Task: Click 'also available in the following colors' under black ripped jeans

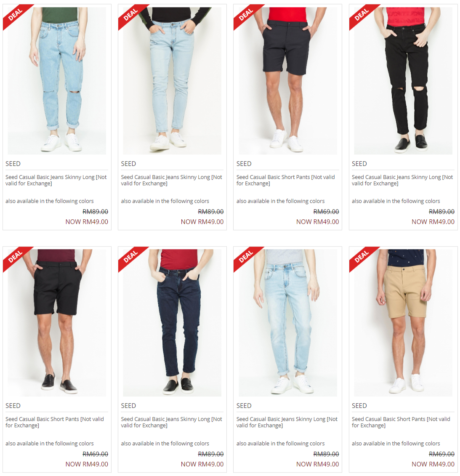Action: (x=396, y=201)
